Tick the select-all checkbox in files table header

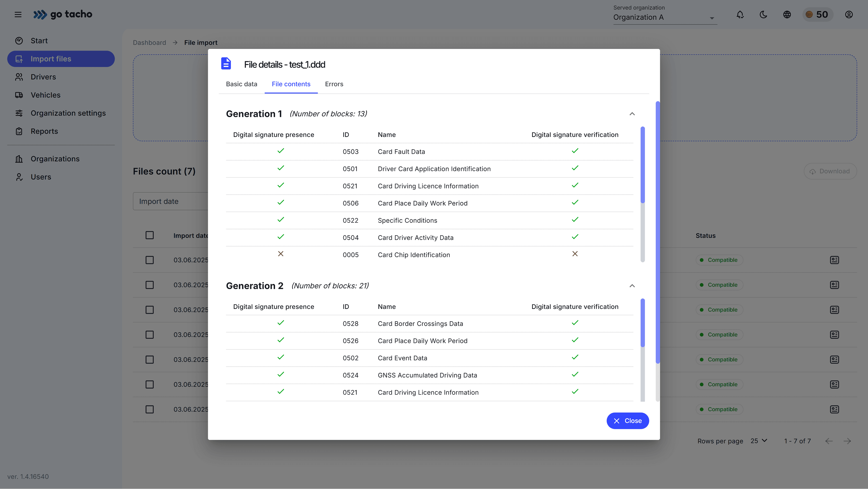coord(150,235)
